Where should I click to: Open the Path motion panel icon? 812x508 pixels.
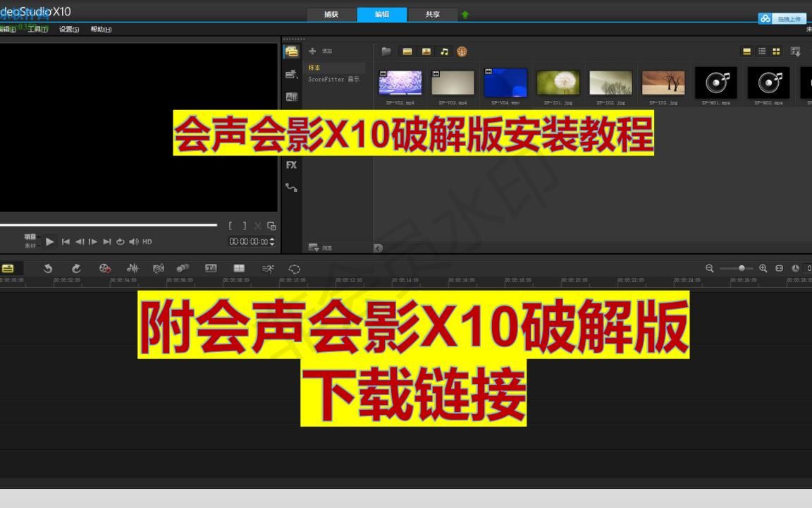(292, 188)
